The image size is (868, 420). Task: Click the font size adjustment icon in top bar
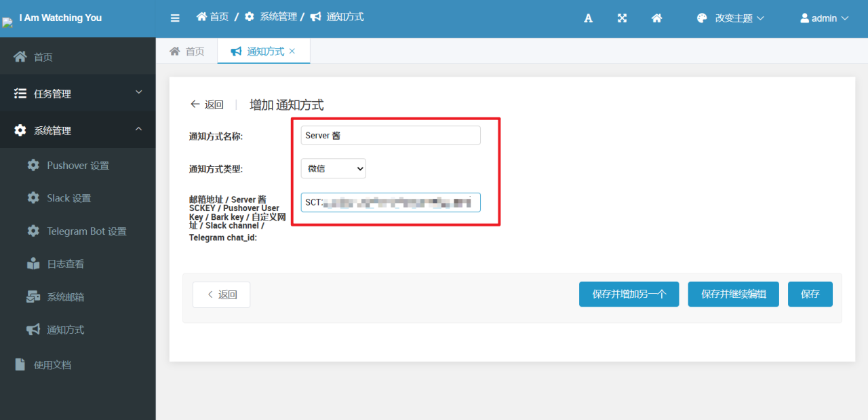coord(588,18)
